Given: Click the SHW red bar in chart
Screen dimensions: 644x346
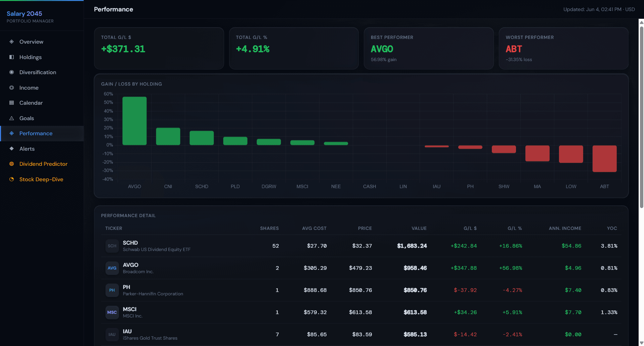Looking at the screenshot, I should coord(504,149).
